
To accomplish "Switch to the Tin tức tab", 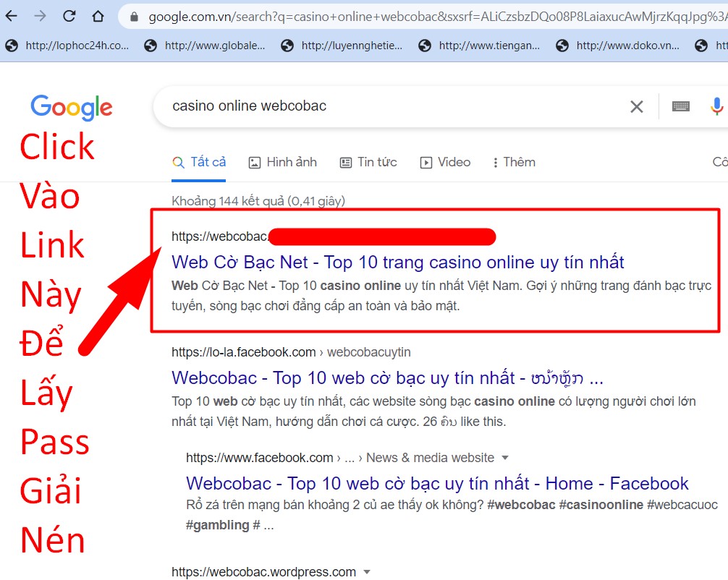I will [368, 163].
